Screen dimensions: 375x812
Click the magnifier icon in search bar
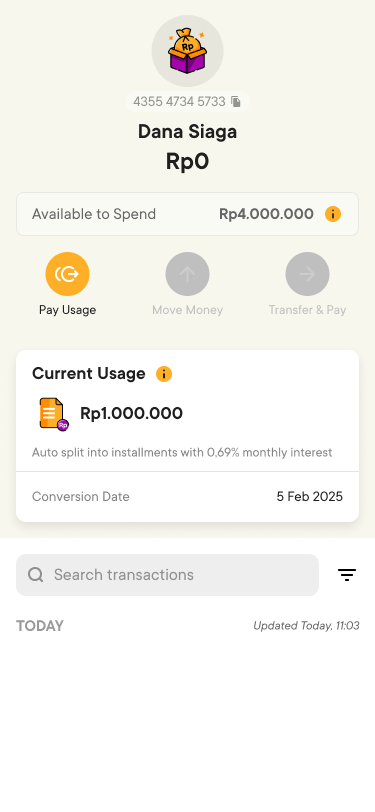coord(36,575)
